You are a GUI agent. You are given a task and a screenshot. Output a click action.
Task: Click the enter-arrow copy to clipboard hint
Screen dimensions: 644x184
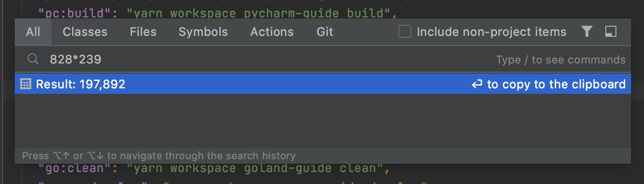click(549, 84)
